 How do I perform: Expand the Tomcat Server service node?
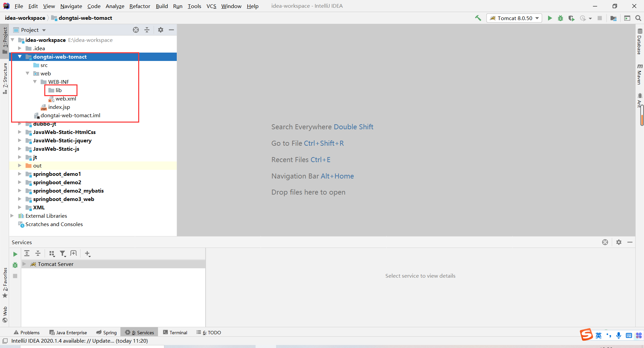click(x=24, y=264)
